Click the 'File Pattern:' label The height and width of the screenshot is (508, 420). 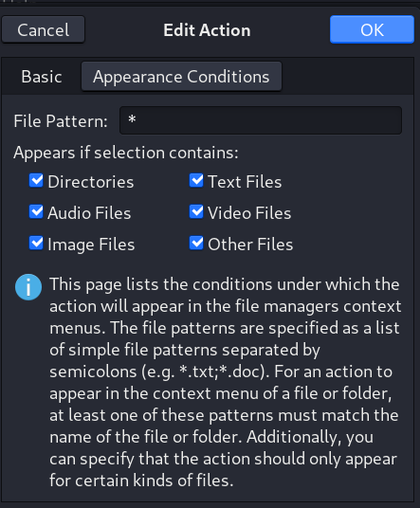pyautogui.click(x=61, y=121)
